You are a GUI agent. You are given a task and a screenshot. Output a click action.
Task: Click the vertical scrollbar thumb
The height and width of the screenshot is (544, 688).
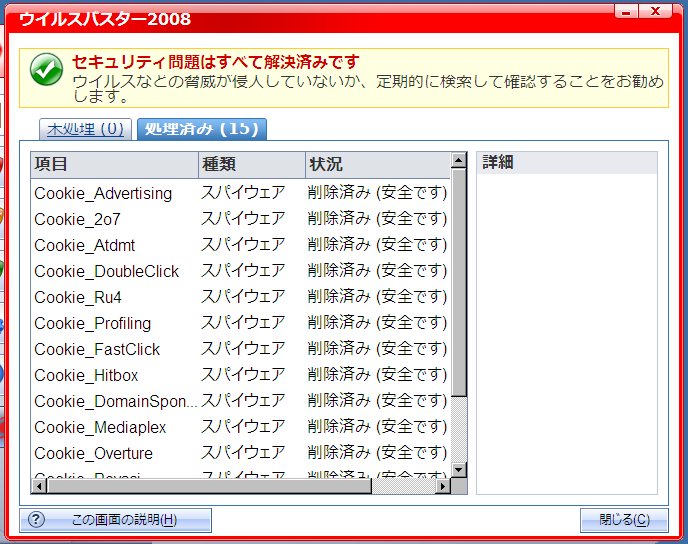[458, 283]
